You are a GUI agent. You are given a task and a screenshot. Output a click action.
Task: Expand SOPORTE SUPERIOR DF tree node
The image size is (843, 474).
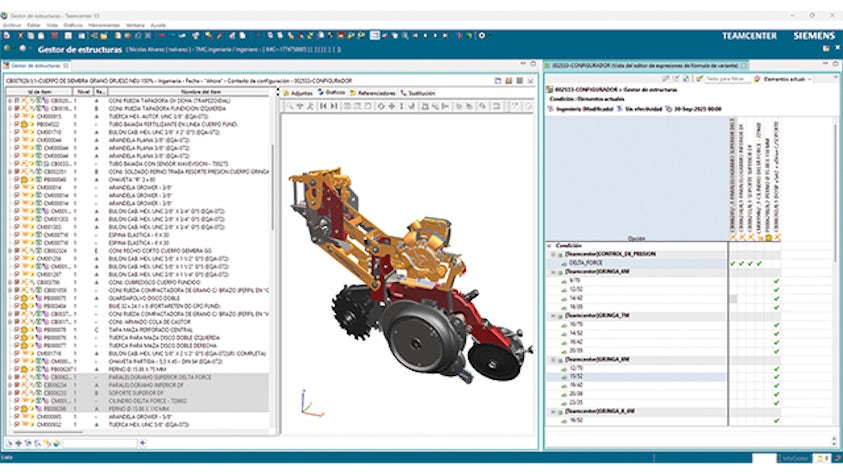[x=10, y=393]
